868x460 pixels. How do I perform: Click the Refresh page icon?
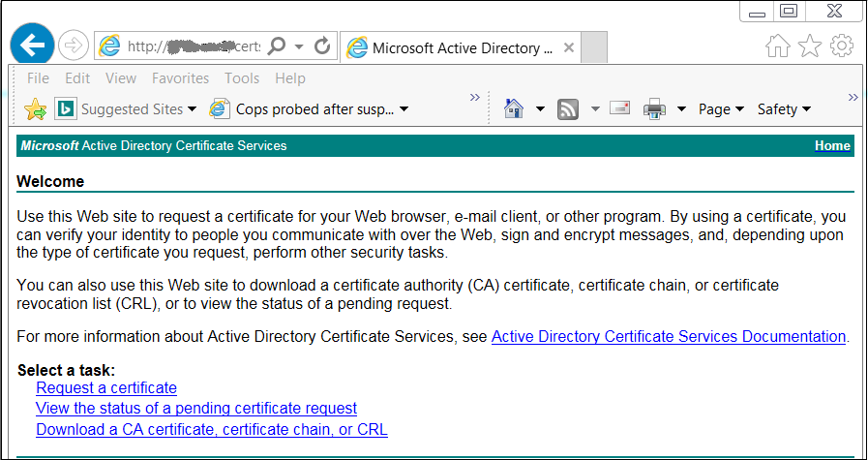pos(322,46)
